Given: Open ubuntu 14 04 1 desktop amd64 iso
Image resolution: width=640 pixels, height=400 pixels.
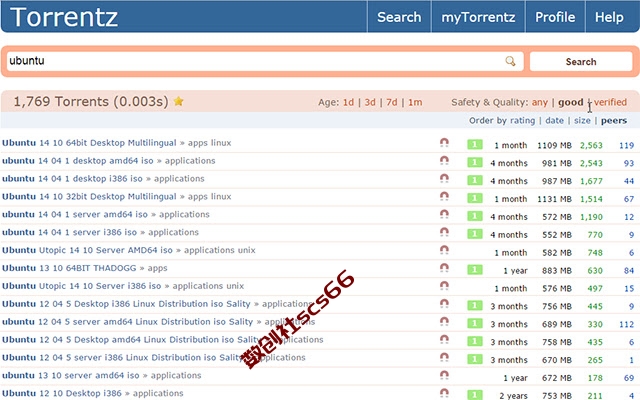Looking at the screenshot, I should (x=78, y=161).
